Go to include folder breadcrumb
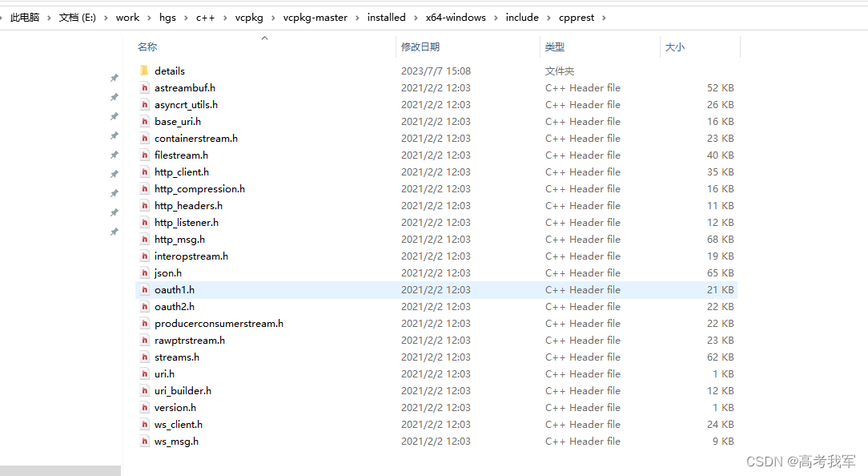The height and width of the screenshot is (476, 868). [x=522, y=18]
